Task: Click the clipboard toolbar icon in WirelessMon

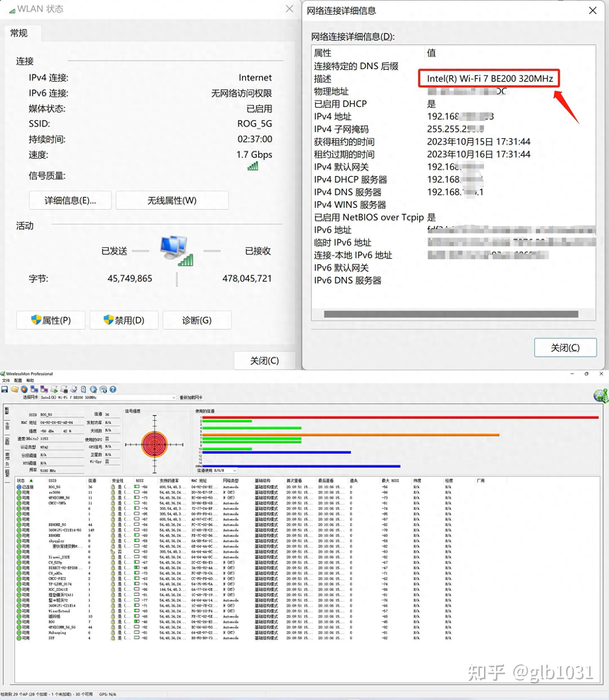Action: (x=83, y=389)
